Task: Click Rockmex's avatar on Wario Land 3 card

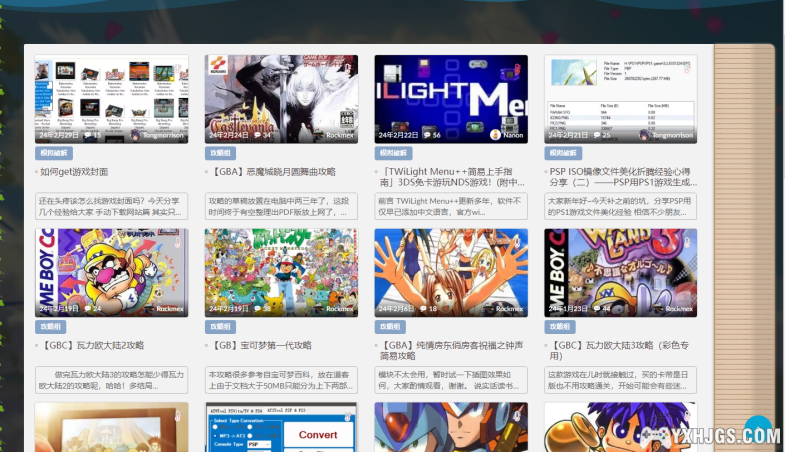Action: (660, 309)
